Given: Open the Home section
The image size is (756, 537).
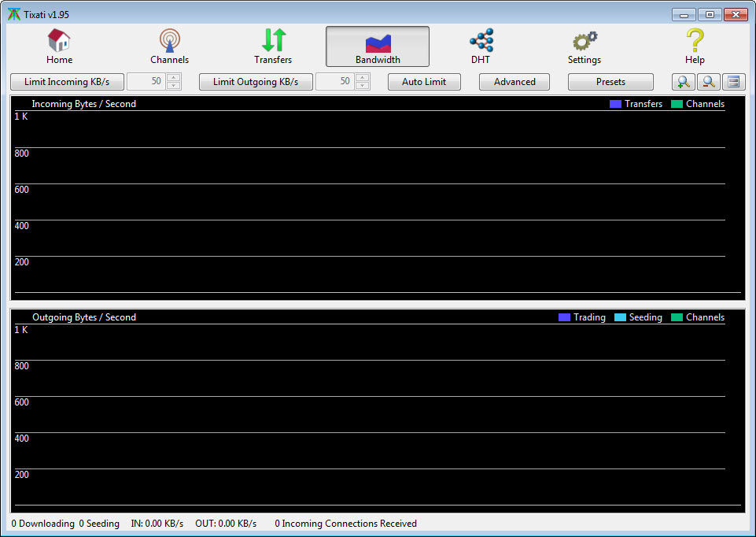Looking at the screenshot, I should coord(59,46).
